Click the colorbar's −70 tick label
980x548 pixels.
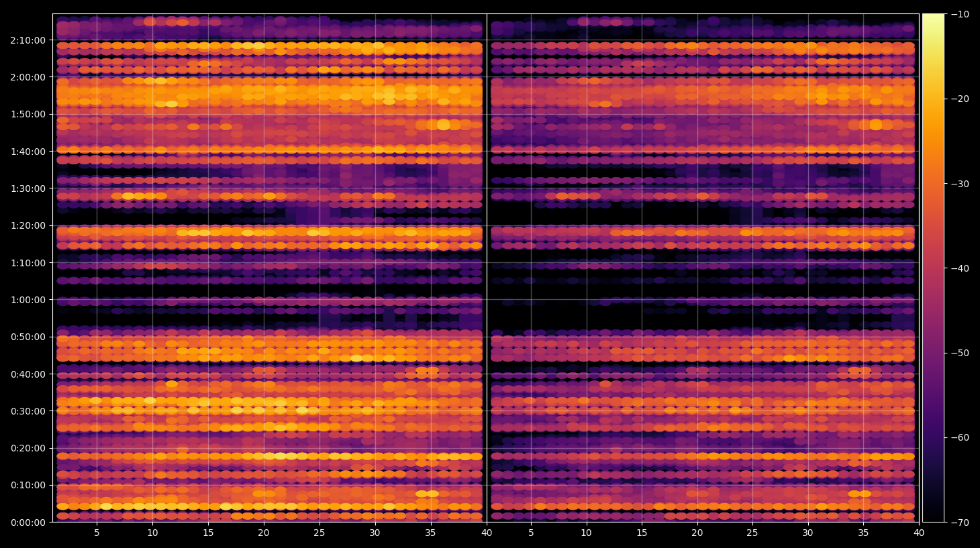click(961, 523)
